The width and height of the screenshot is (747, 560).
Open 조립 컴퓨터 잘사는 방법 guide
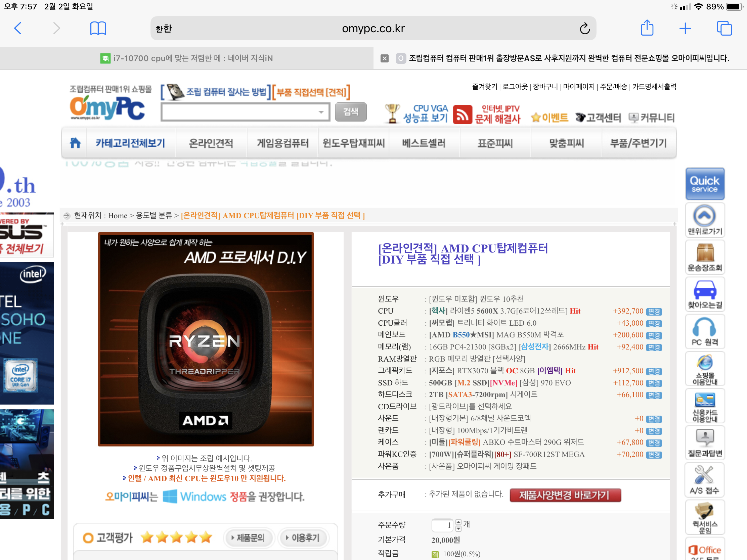click(x=216, y=92)
